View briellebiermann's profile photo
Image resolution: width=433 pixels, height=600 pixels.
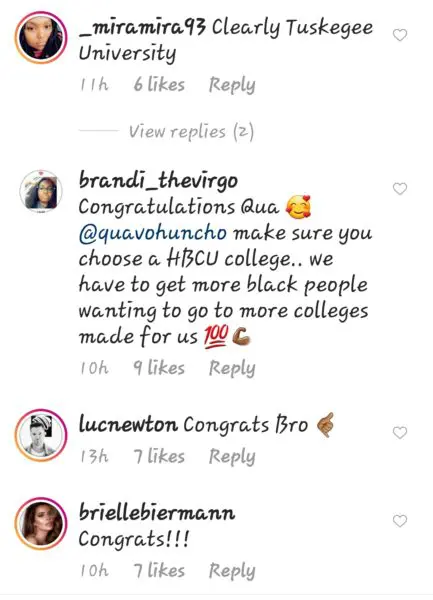(x=41, y=523)
